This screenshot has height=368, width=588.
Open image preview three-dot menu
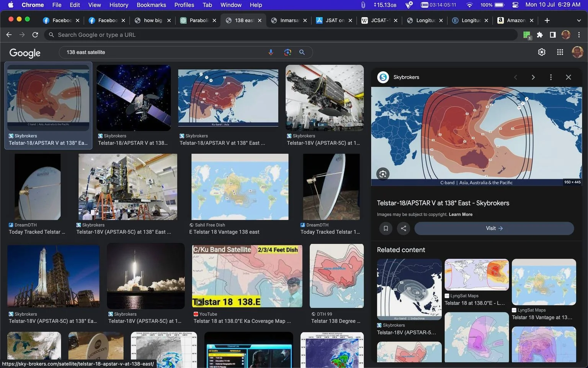[551, 77]
